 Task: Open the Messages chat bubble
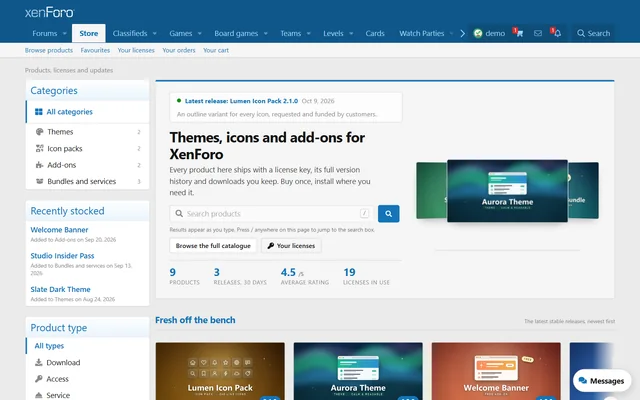coord(602,381)
